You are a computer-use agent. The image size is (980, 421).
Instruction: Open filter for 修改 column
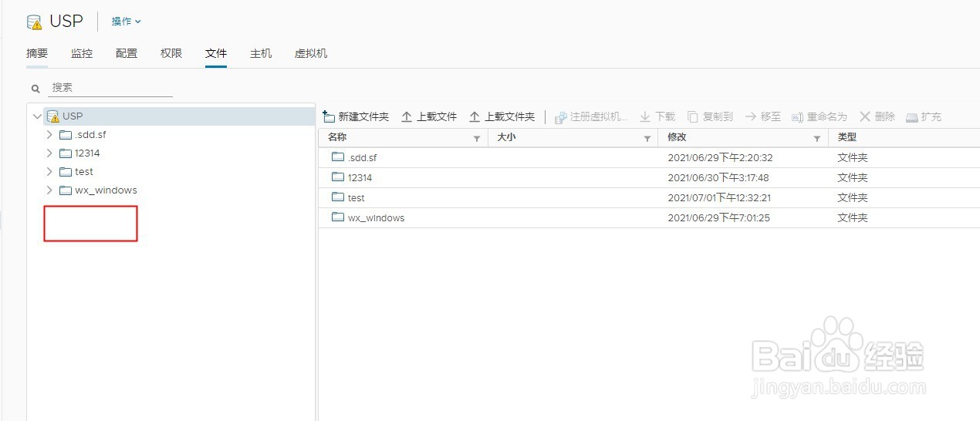tap(817, 139)
